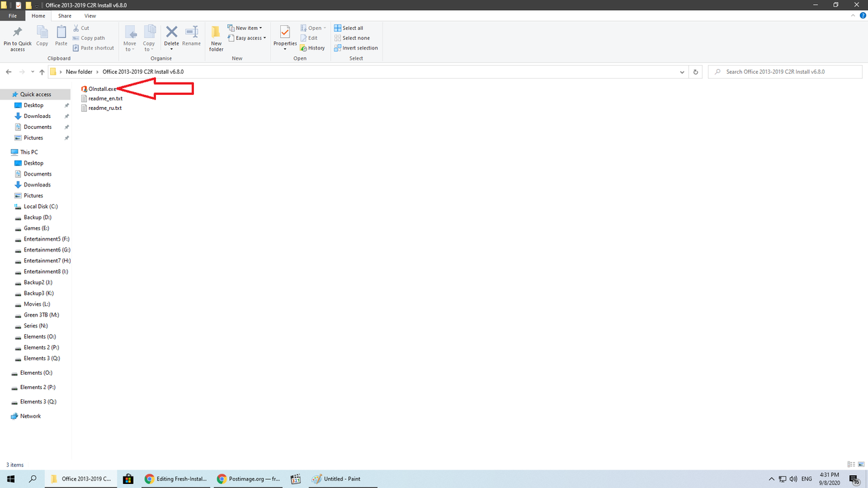Viewport: 868px width, 488px height.
Task: Click the Rename icon in Organise group
Action: tap(191, 36)
